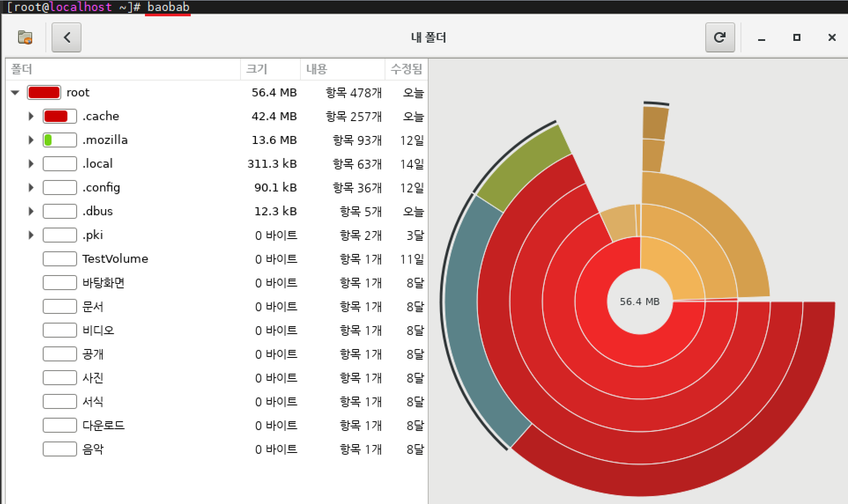Click the rescan/reload button
Screen dimensions: 848x504
click(x=719, y=37)
